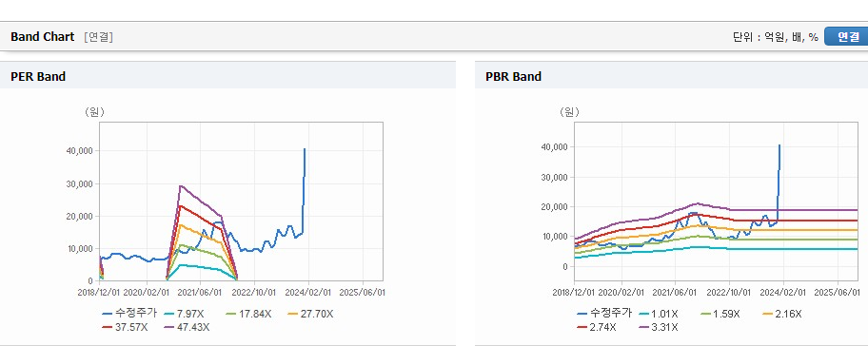Click 2022/10/01 on PBR Band x-axis

(x=729, y=292)
